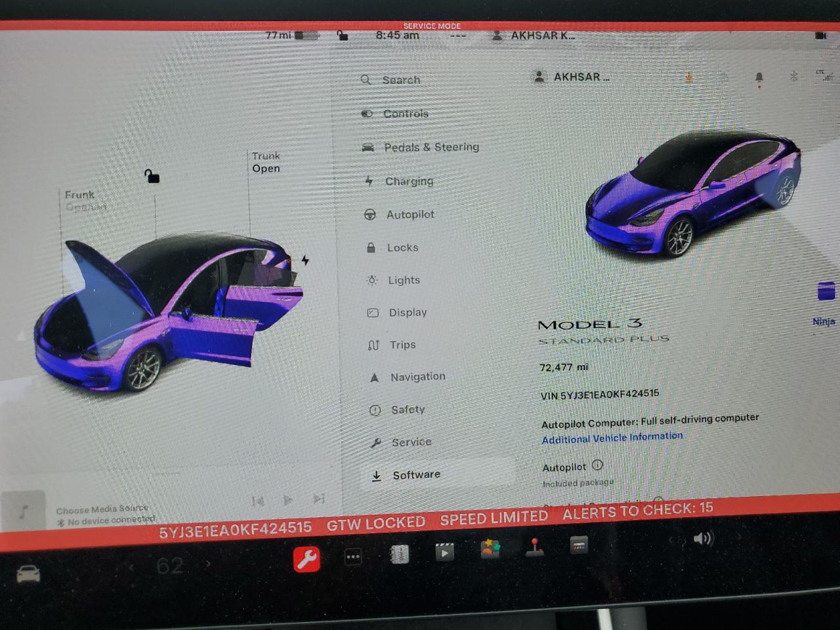Tap the music note album art icon
Image resolution: width=840 pixels, height=630 pixels.
click(x=24, y=511)
